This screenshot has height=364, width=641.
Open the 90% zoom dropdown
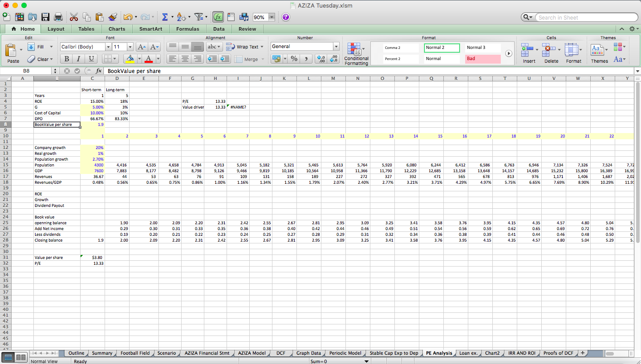click(271, 16)
